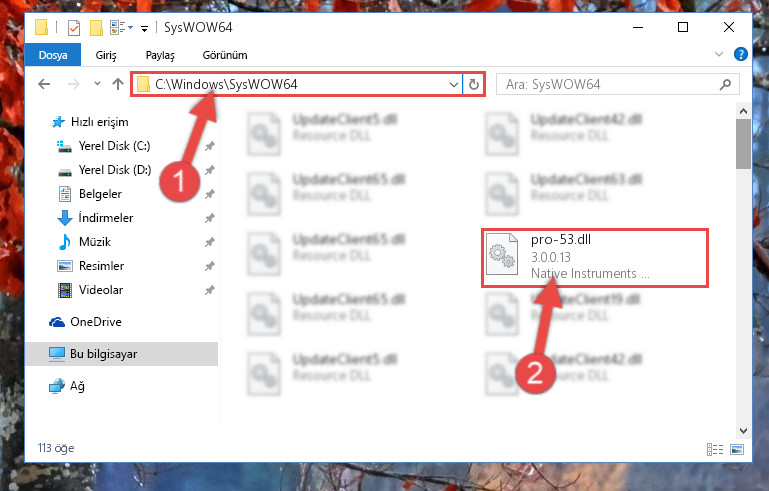Click the search magnifier icon
The image size is (769, 491).
tap(725, 84)
